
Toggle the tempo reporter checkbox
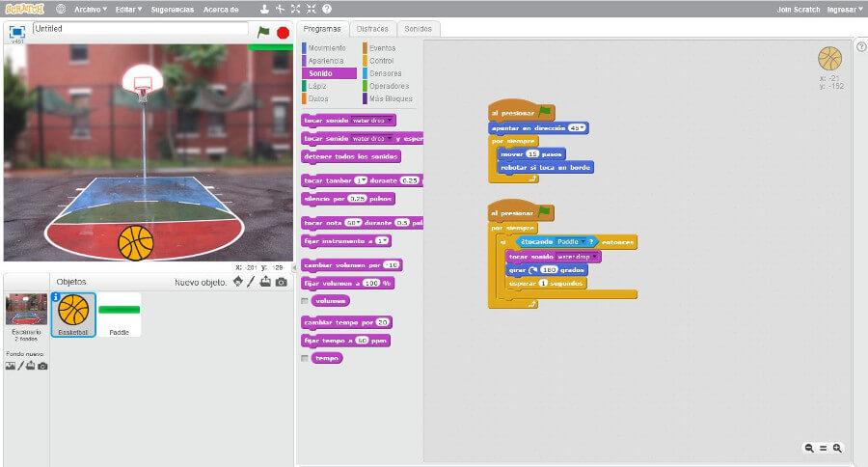305,358
